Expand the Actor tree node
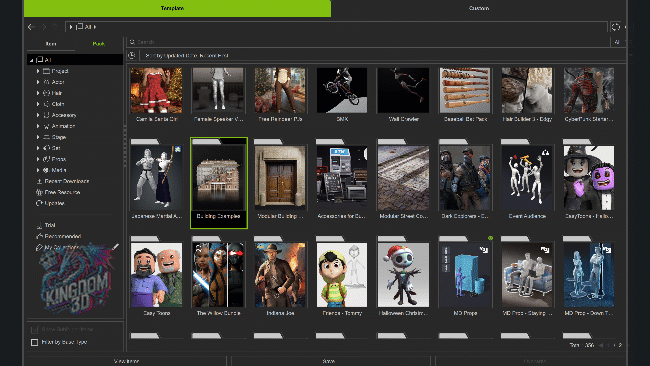 [38, 82]
